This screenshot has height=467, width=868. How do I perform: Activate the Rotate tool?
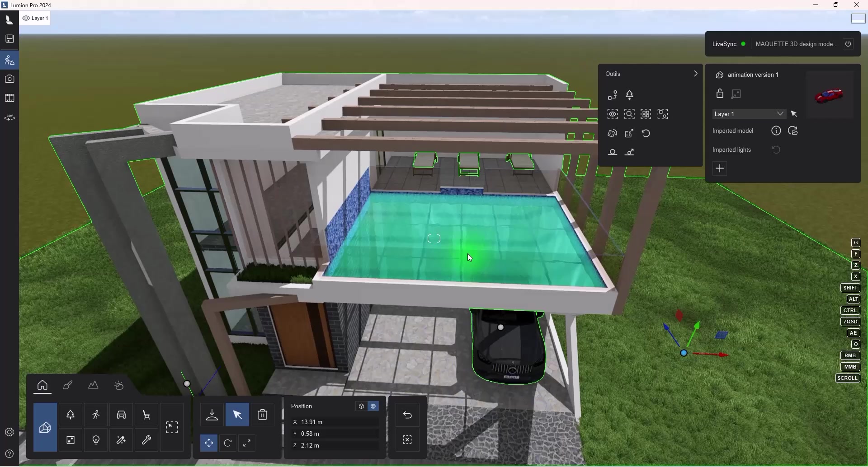point(228,444)
